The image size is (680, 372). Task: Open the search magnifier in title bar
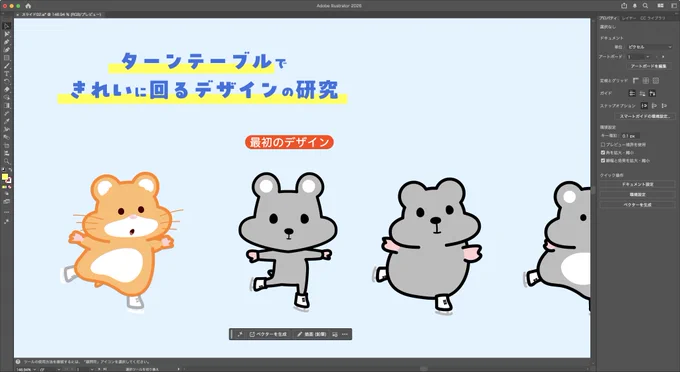[x=645, y=6]
